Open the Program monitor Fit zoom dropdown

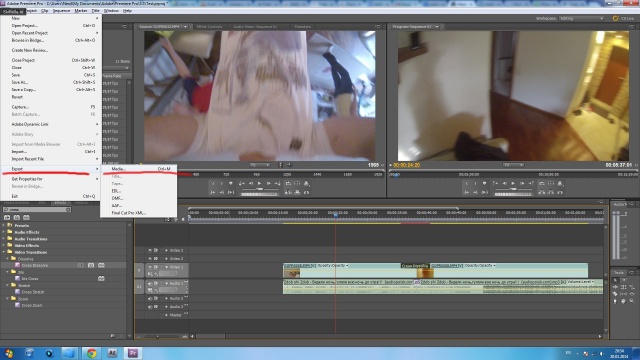(x=513, y=165)
